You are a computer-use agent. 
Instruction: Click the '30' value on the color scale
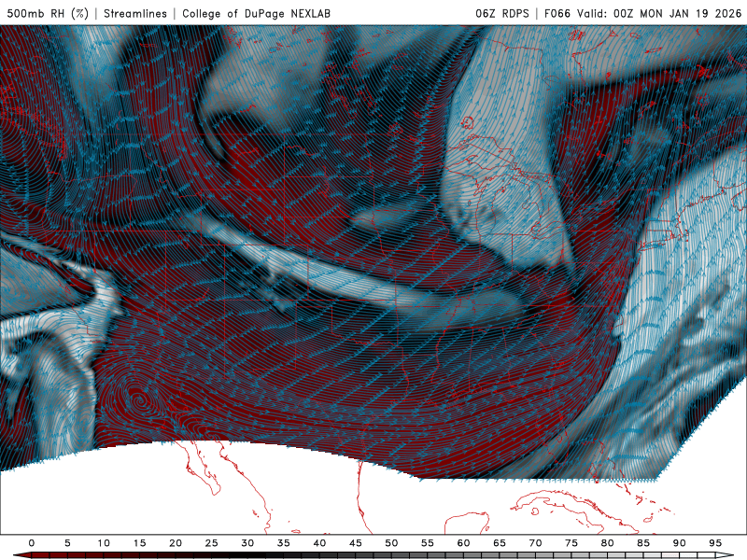(247, 543)
